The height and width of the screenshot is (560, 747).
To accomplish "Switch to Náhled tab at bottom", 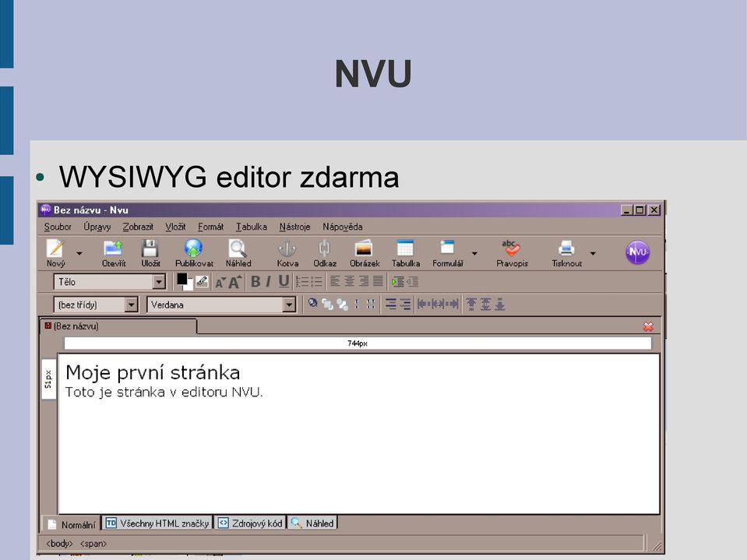I will tap(312, 523).
